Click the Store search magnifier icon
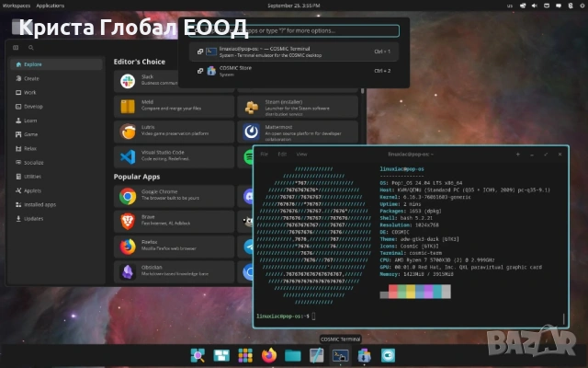 [31, 48]
